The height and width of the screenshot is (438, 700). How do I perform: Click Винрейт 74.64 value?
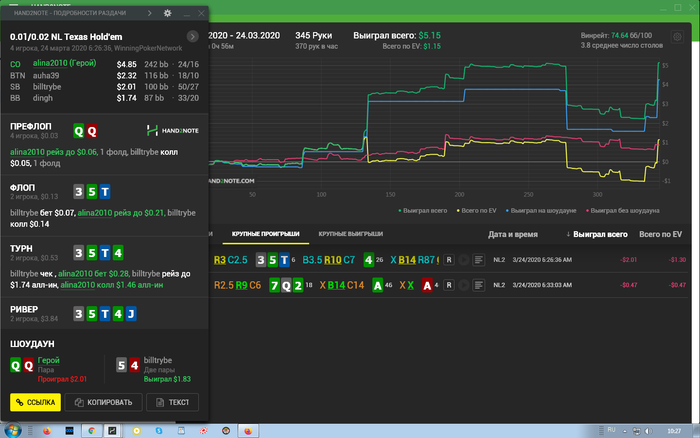click(619, 35)
